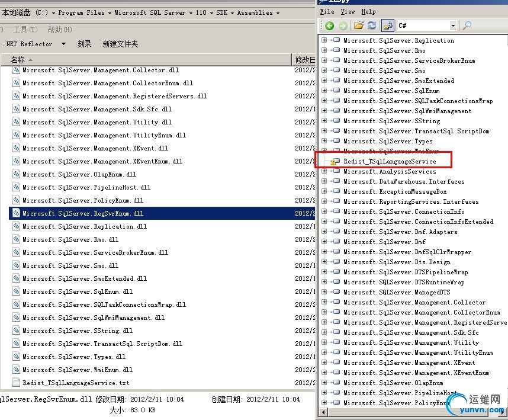Open the C# language dropdown
The width and height of the screenshot is (508, 420).
453,25
